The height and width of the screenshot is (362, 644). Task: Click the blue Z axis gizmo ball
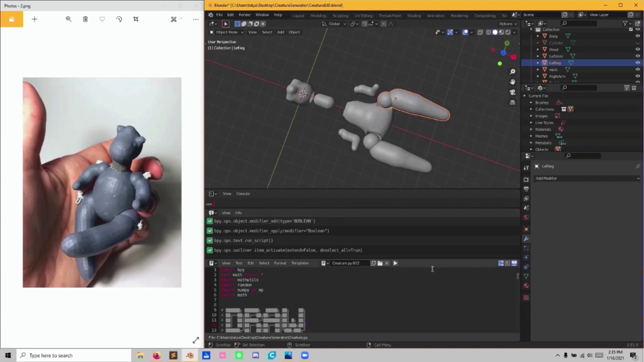(504, 53)
